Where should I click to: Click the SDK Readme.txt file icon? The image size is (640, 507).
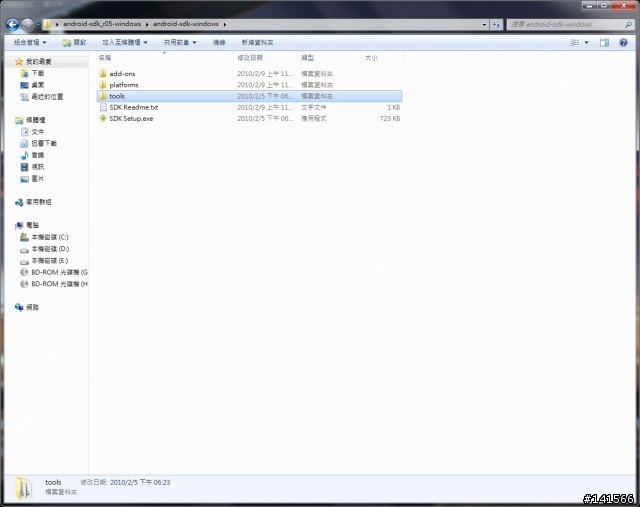(x=103, y=107)
